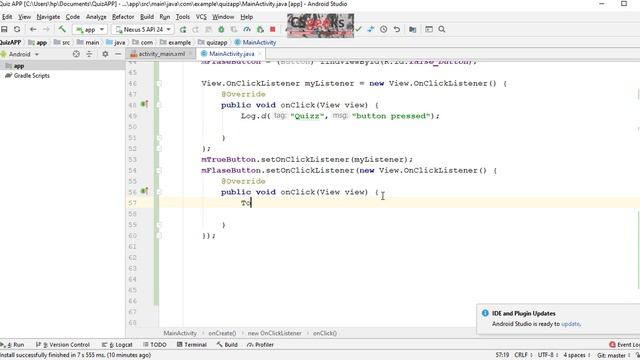Click the src breadcrumb in navigation bar
This screenshot has width=640, height=360.
(62, 42)
